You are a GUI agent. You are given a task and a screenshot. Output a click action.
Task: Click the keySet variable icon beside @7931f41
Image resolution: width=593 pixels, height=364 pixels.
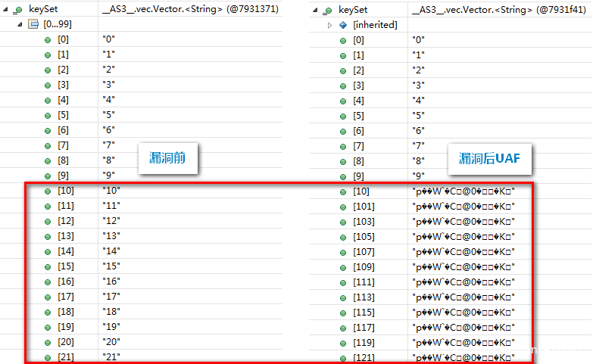[327, 11]
